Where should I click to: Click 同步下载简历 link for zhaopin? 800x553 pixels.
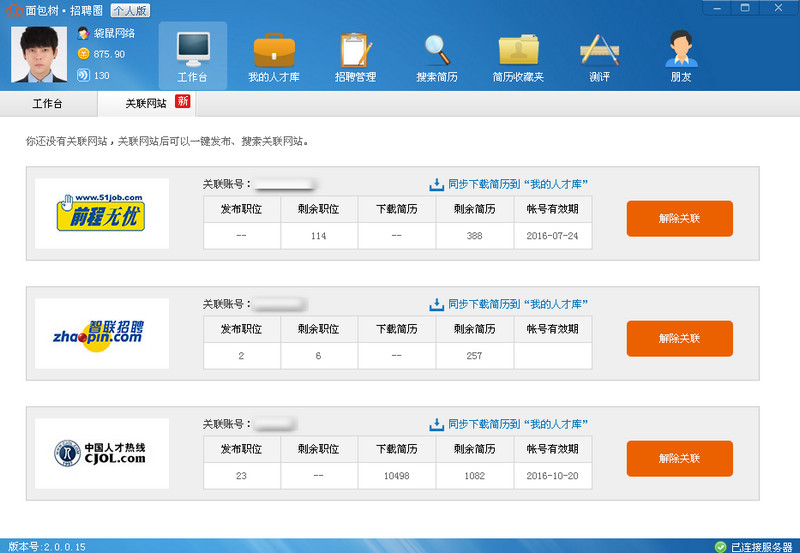click(x=518, y=305)
